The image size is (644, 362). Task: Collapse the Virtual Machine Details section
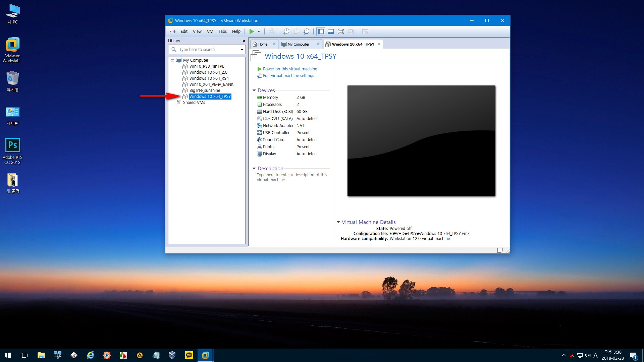tap(338, 222)
